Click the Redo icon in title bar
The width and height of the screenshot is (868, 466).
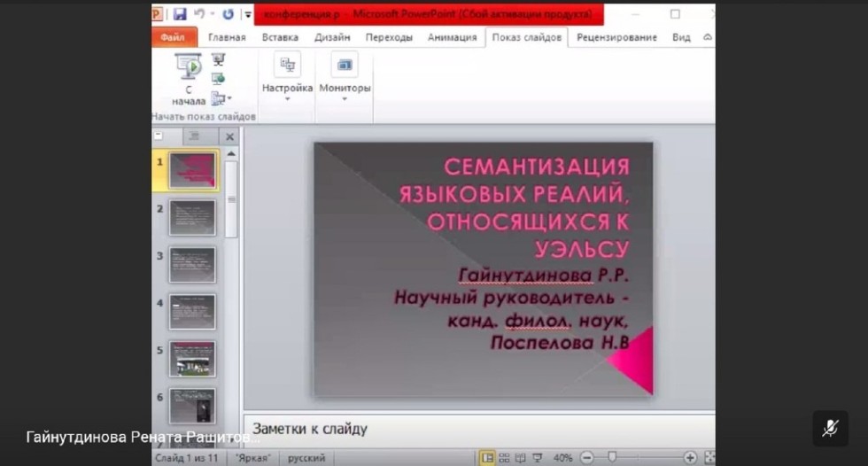tap(229, 14)
